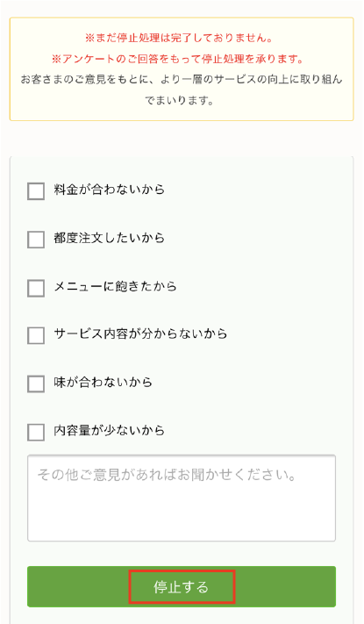Screen dimensions: 364x624
Task: Mark the 内容量が少ないから checkbox
Action: (x=36, y=432)
